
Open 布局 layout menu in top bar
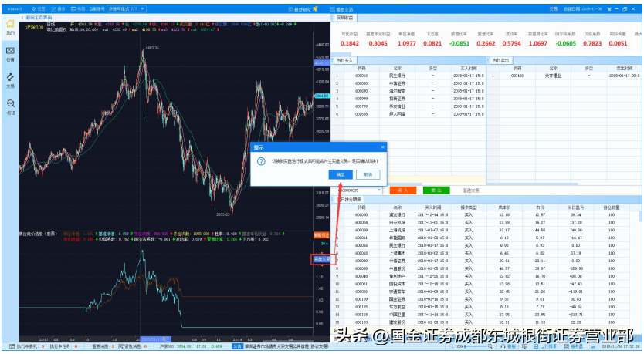click(x=78, y=8)
